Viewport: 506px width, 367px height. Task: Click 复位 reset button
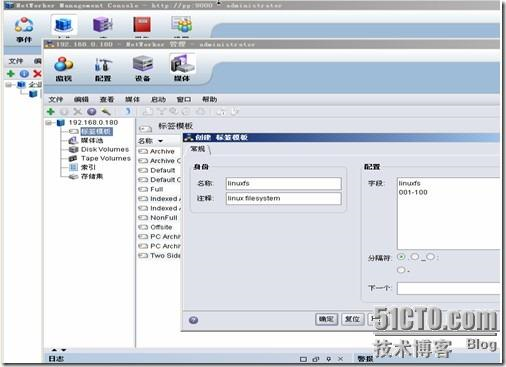coord(353,319)
